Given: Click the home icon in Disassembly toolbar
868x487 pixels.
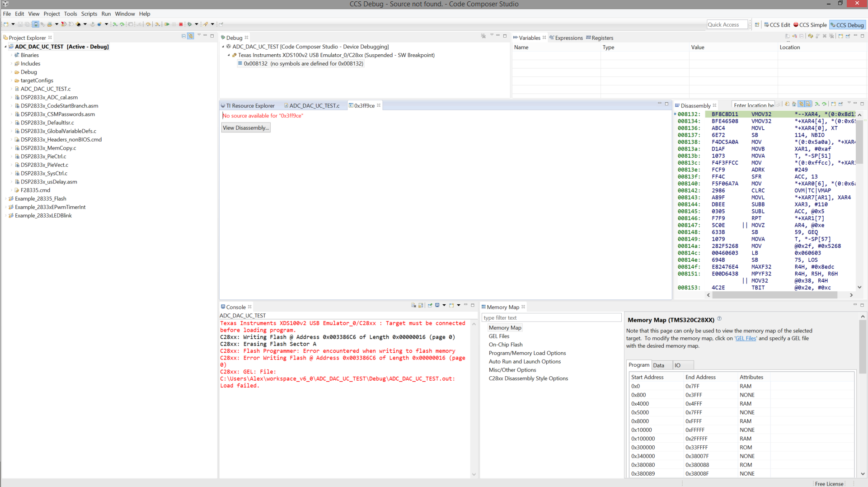Looking at the screenshot, I should pyautogui.click(x=794, y=104).
